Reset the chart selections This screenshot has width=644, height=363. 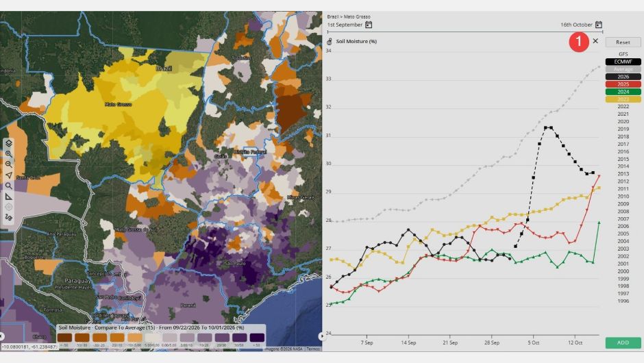[x=623, y=42]
